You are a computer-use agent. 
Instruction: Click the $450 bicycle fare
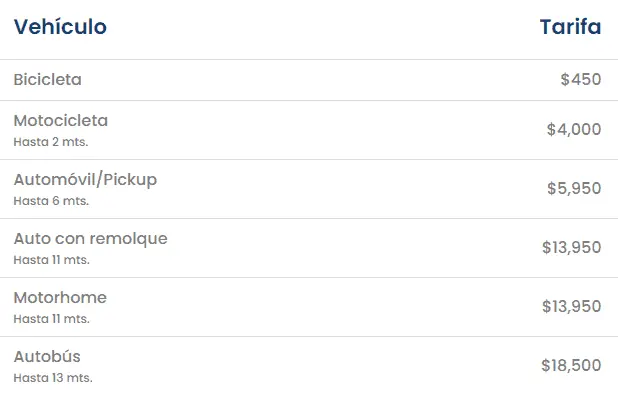coord(581,79)
